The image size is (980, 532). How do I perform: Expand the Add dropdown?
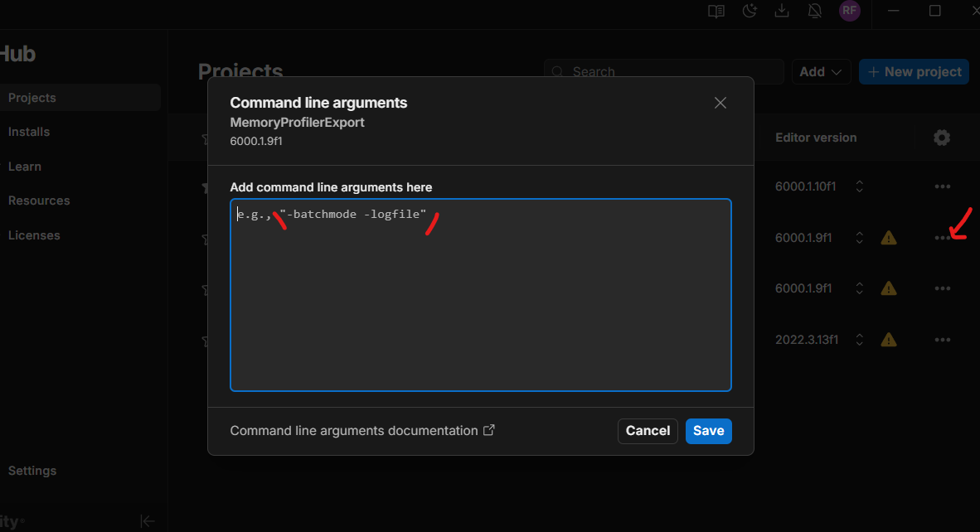tap(821, 72)
